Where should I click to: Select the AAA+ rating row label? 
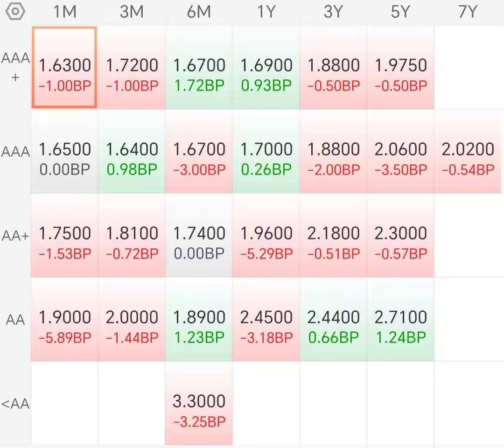point(15,67)
